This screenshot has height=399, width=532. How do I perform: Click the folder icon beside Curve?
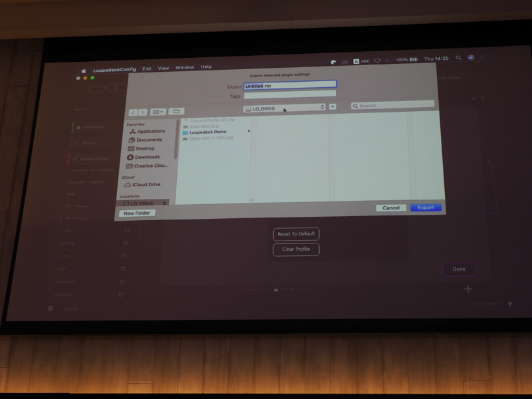click(x=124, y=256)
